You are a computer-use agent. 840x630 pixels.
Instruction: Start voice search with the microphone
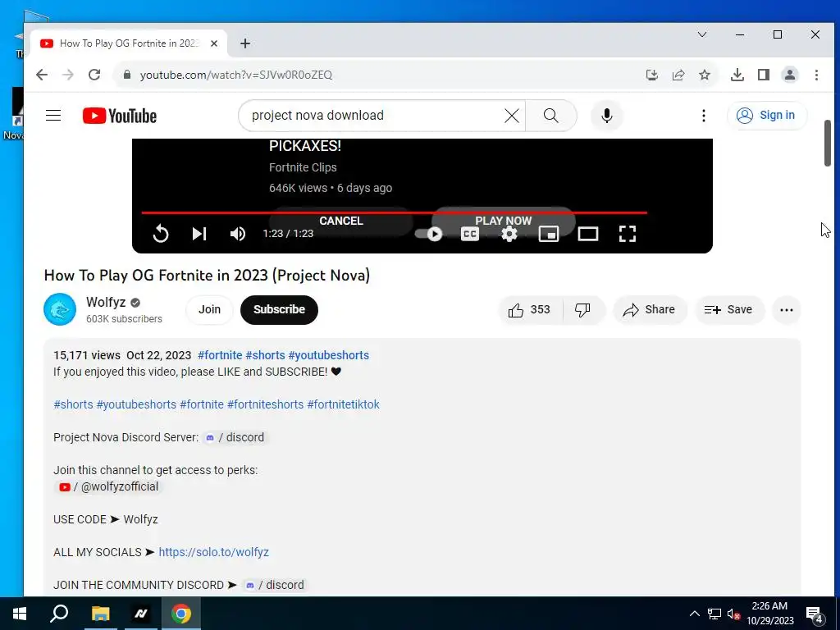coord(606,115)
